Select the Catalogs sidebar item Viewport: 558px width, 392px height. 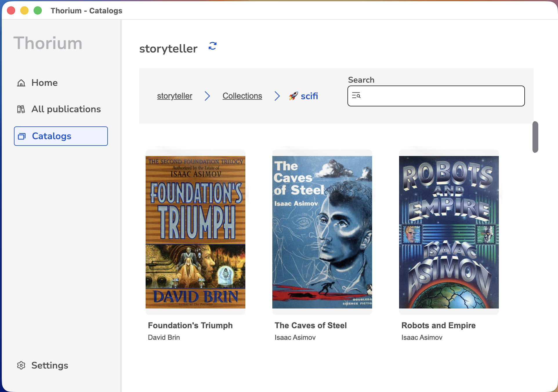61,136
